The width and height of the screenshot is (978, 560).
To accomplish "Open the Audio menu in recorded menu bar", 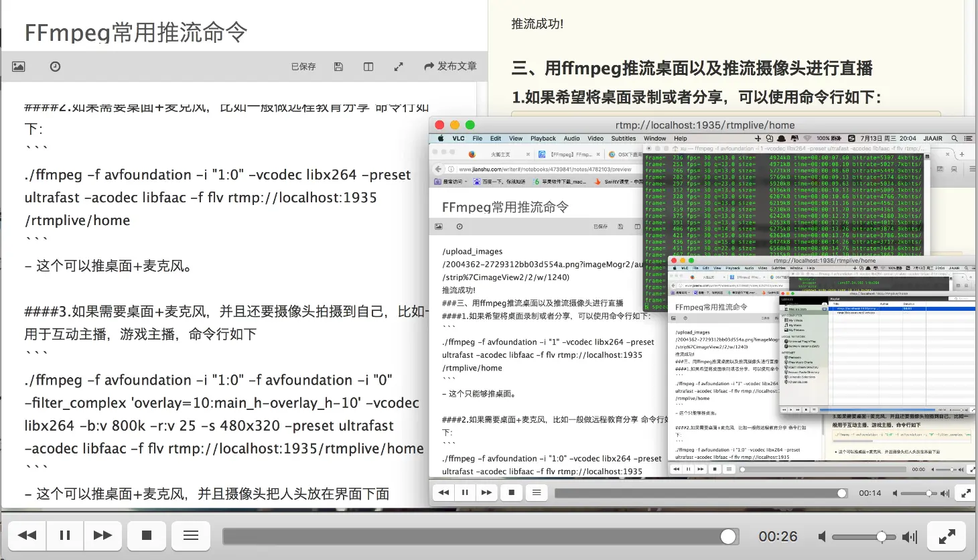I will pyautogui.click(x=572, y=139).
